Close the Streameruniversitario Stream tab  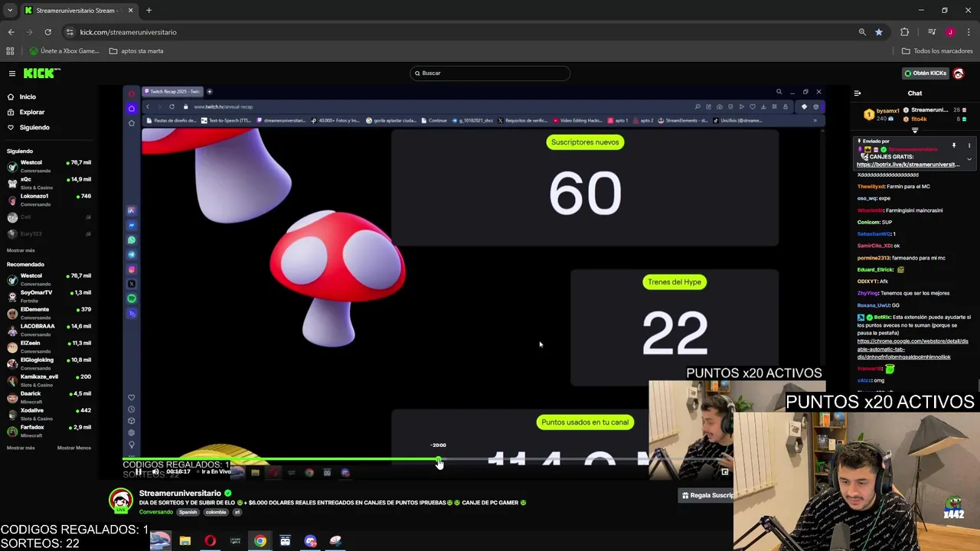click(130, 11)
